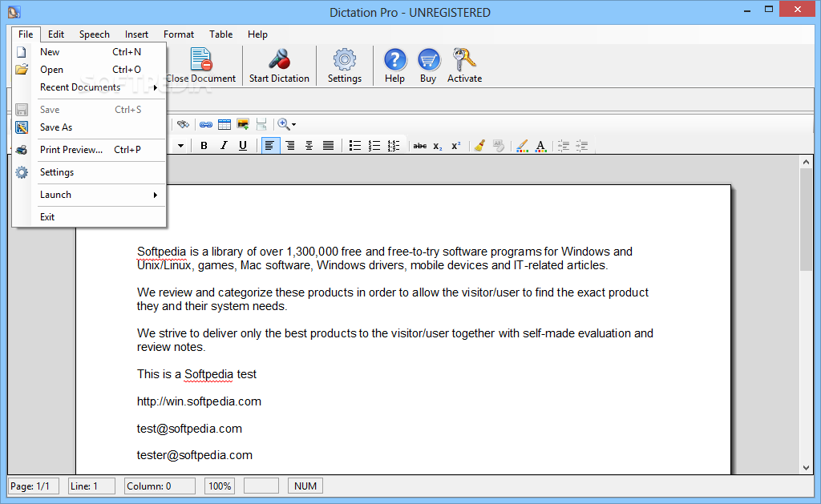Click the zoom magnifier icon

(283, 124)
